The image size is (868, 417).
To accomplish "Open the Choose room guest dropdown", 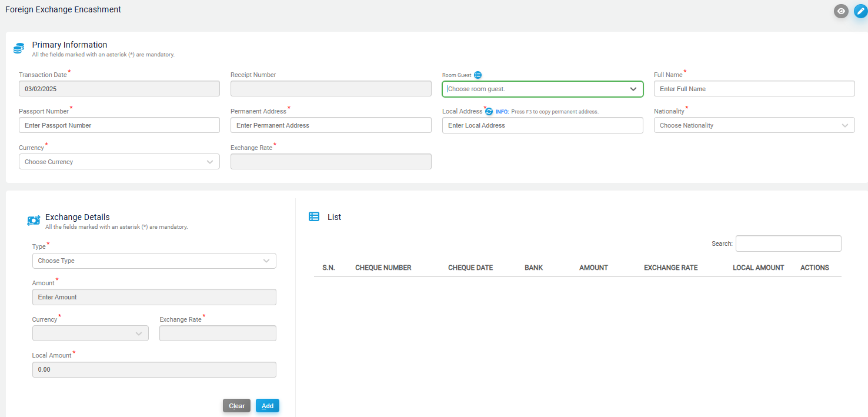I will [543, 89].
